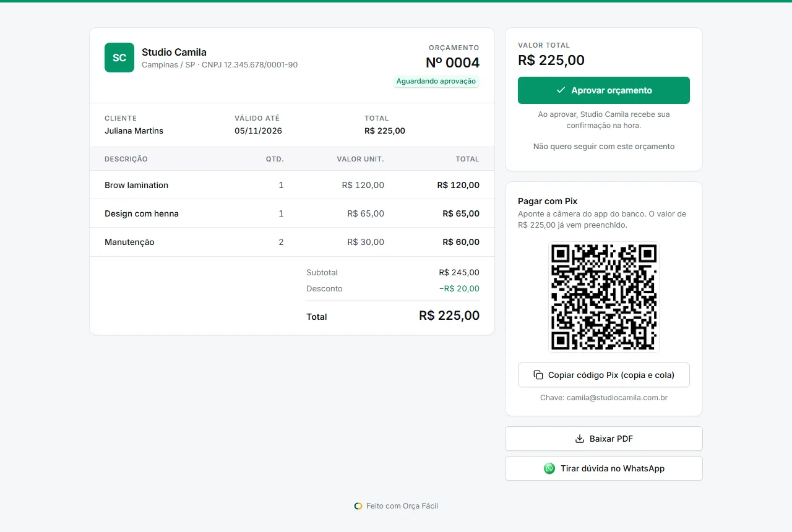The image size is (792, 532).
Task: Download the quote as PDF
Action: coord(604,439)
